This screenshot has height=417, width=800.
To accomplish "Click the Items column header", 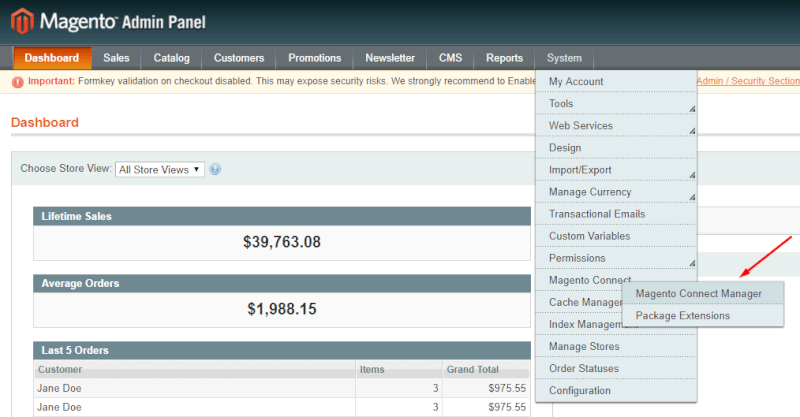I will (399, 369).
